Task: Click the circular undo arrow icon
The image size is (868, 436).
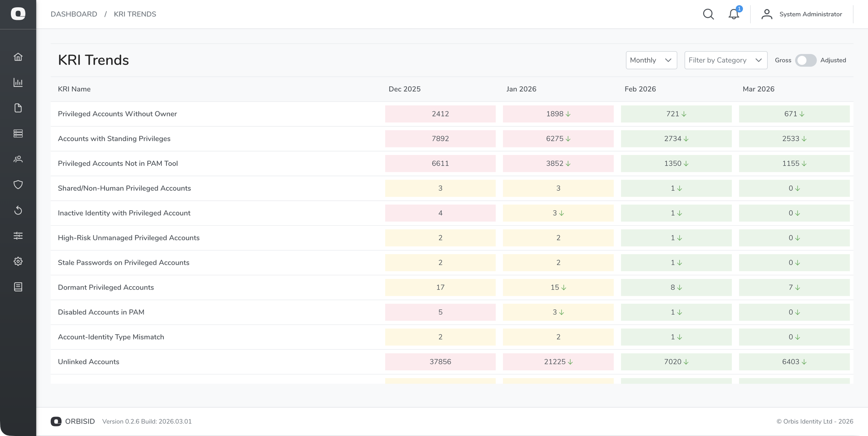Action: click(x=18, y=210)
